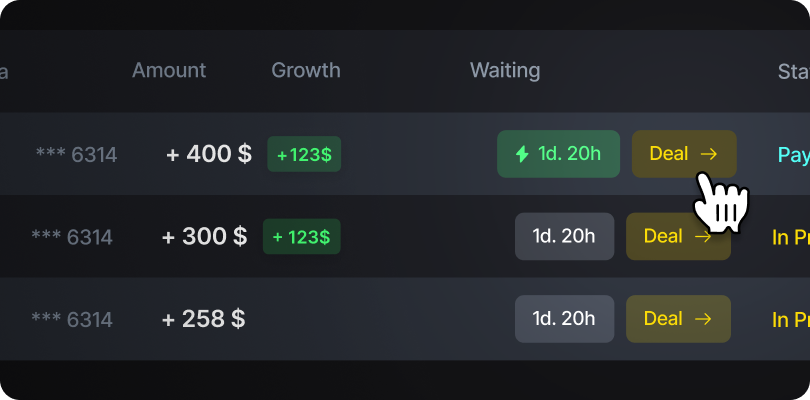Click the arrow on the +258 $ row's Deal button

703,319
